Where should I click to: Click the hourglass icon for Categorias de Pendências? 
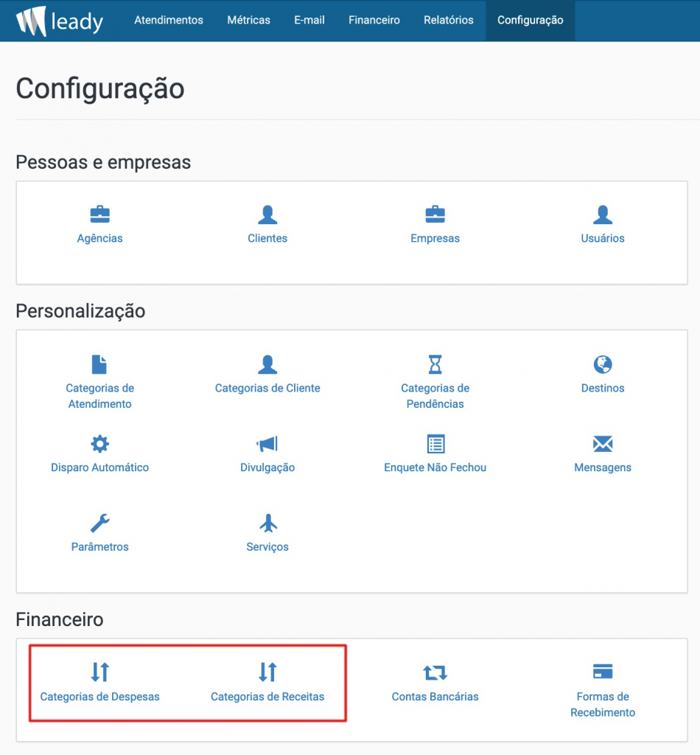(435, 364)
